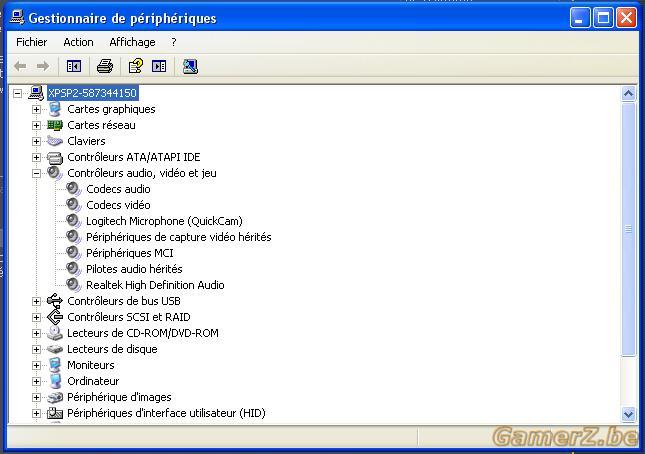Click the Forward arrow toolbar button
This screenshot has height=454, width=645.
point(43,66)
